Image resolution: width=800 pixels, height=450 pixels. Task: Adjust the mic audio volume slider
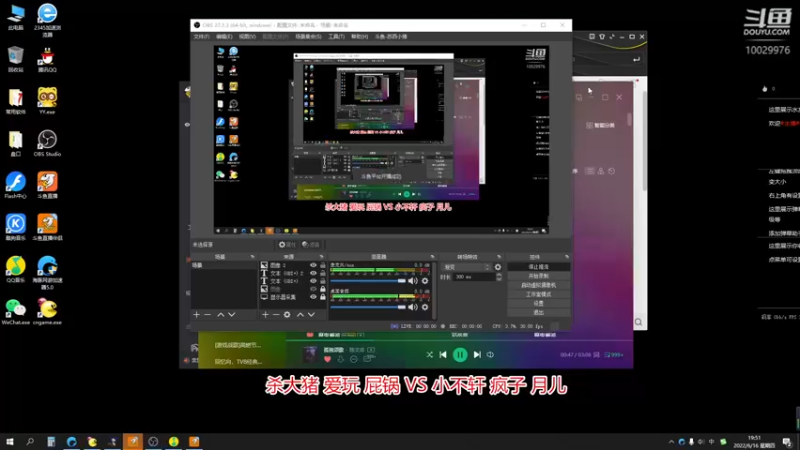[367, 281]
